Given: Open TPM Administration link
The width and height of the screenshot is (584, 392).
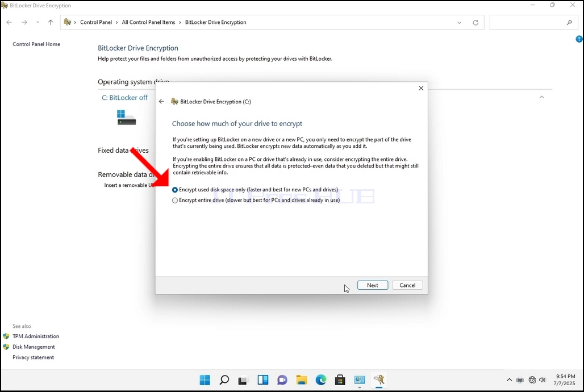Looking at the screenshot, I should 36,336.
